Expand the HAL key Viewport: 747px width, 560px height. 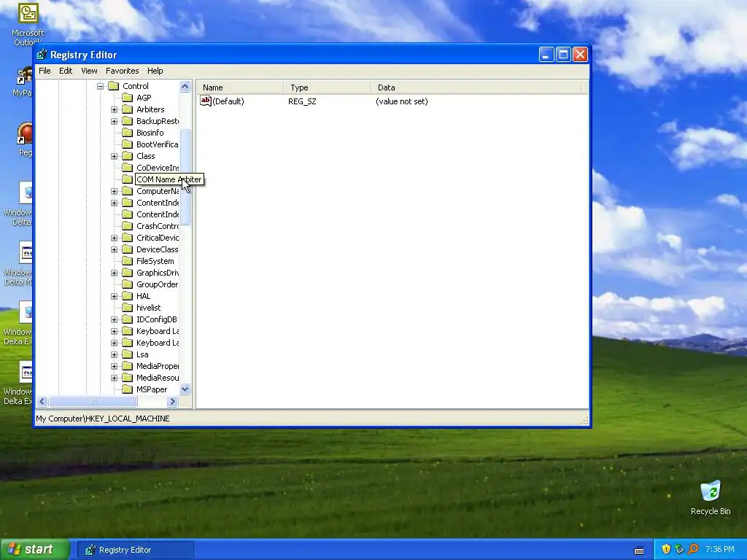[115, 296]
